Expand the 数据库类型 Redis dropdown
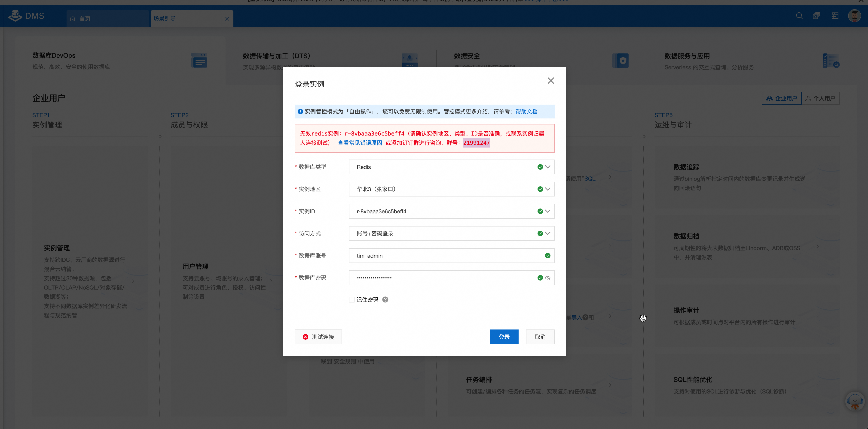This screenshot has height=429, width=868. coord(547,167)
